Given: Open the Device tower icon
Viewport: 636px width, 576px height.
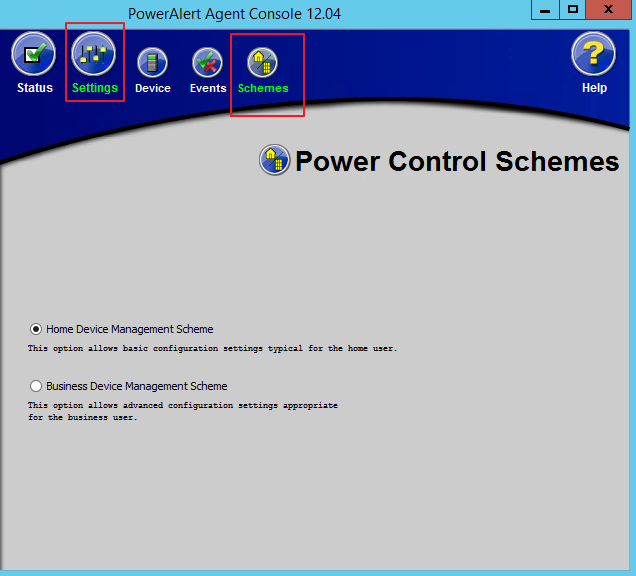Looking at the screenshot, I should [x=153, y=62].
